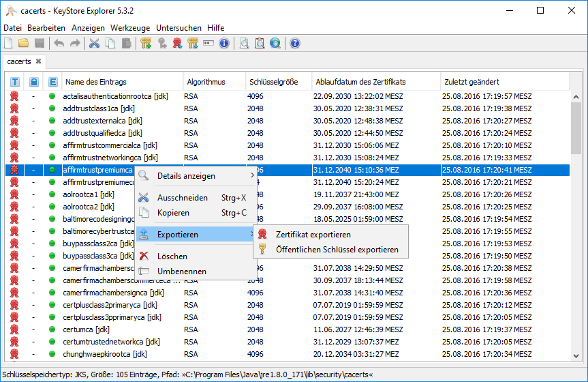Sort by Algorithmus column header
588x382 pixels.
click(215, 82)
